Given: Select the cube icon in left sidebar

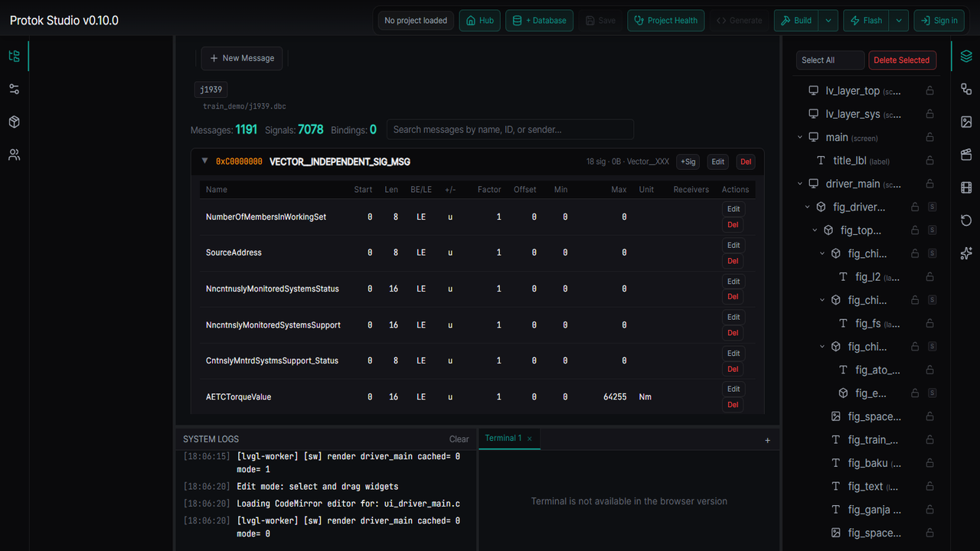Looking at the screenshot, I should 14,122.
